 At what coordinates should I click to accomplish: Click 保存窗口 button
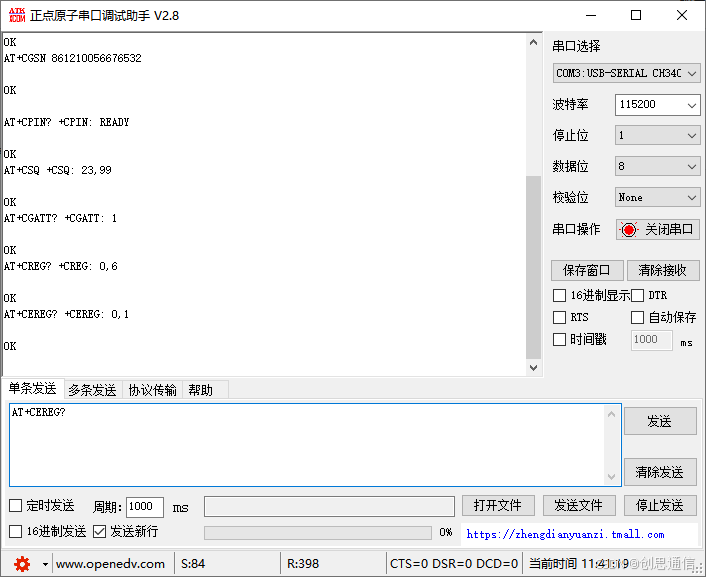(587, 270)
